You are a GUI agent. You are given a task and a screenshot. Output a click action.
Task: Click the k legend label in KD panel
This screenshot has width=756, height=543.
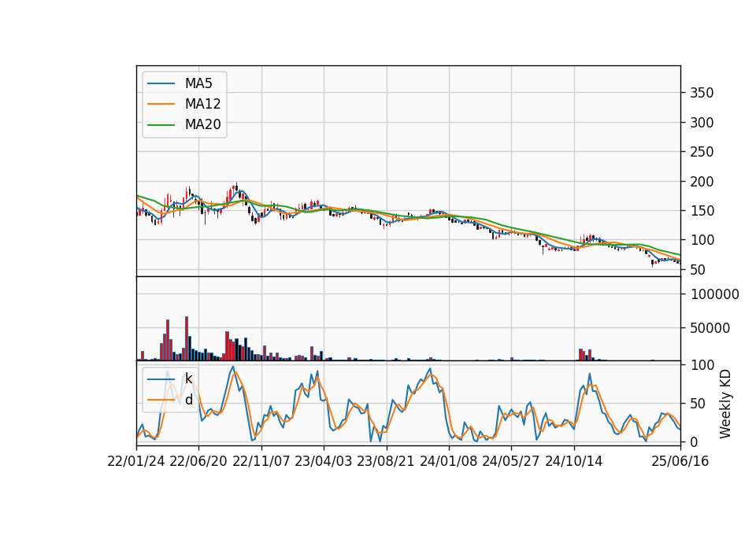pyautogui.click(x=188, y=379)
